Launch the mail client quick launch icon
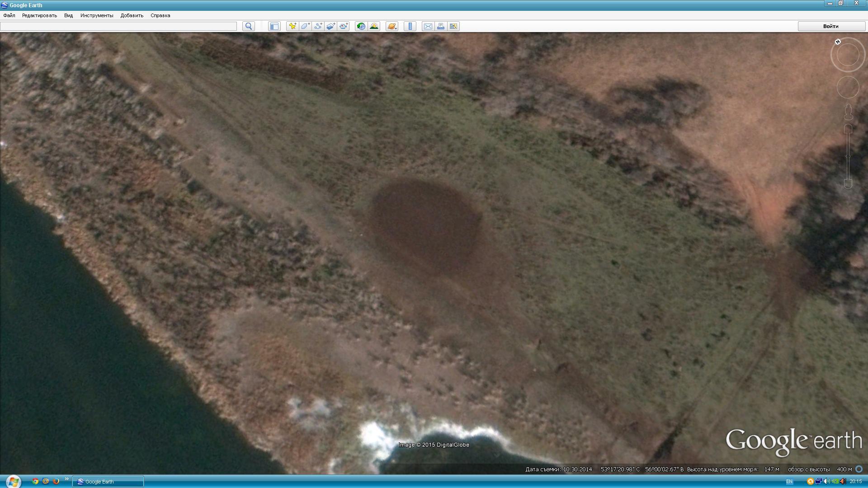 46,482
